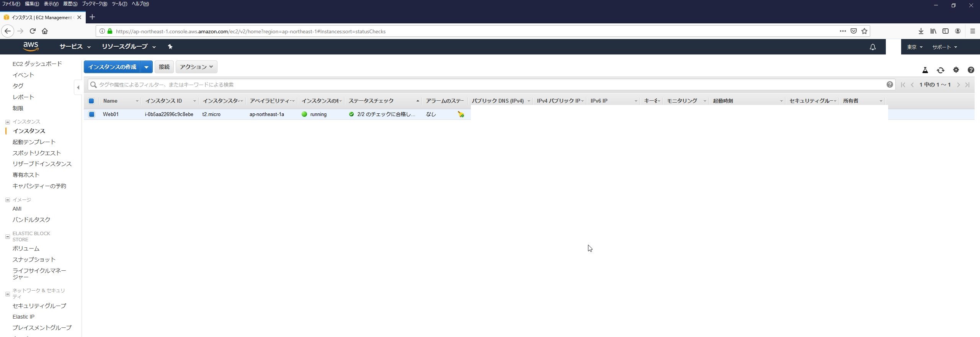Toggle Firefox sidebar icon
Screen dimensions: 980x337
pyautogui.click(x=946, y=31)
